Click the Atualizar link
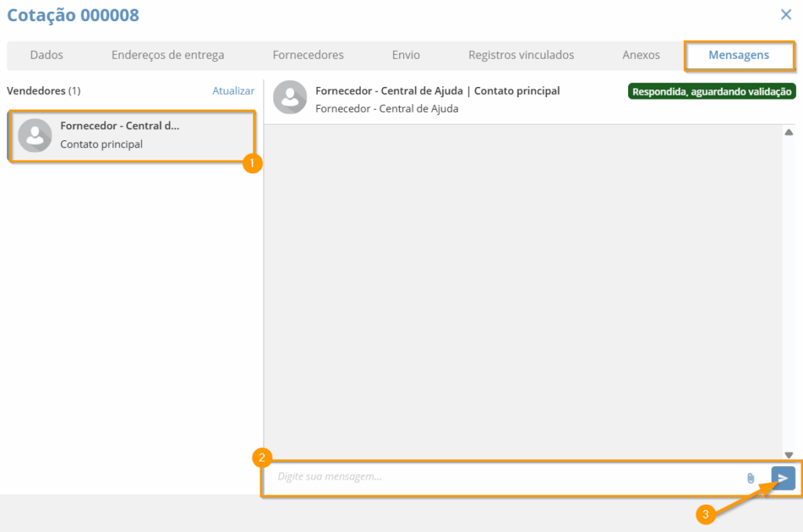Image resolution: width=803 pixels, height=532 pixels. pyautogui.click(x=233, y=91)
